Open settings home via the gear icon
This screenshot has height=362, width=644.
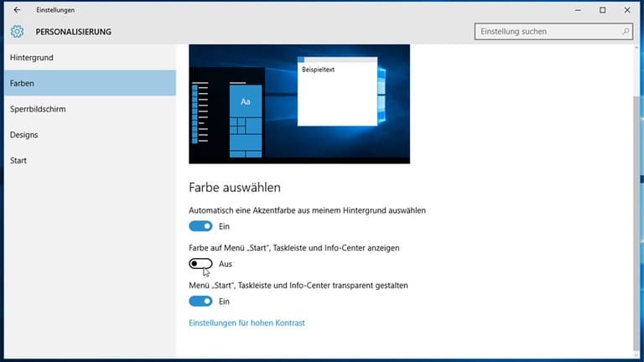click(x=17, y=32)
